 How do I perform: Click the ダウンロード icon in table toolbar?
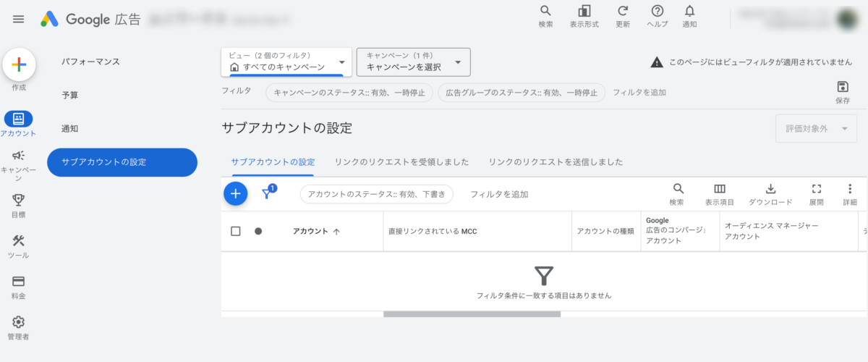click(x=770, y=189)
